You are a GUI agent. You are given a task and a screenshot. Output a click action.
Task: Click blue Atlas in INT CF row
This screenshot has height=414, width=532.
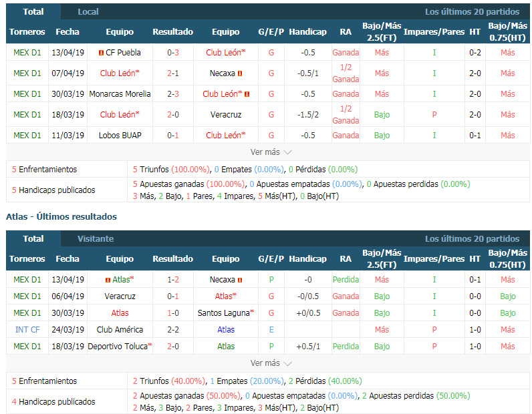(x=226, y=330)
